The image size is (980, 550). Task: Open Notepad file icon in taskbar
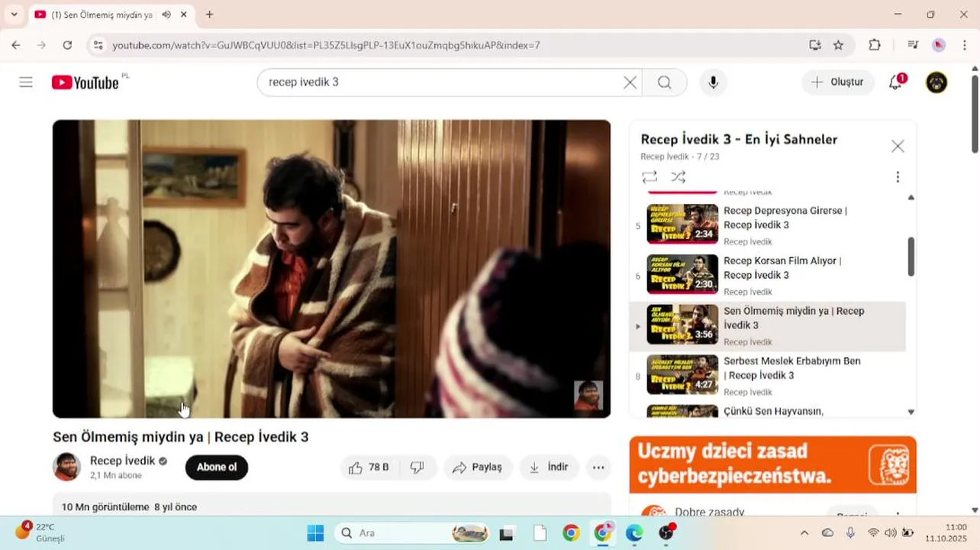tap(540, 533)
